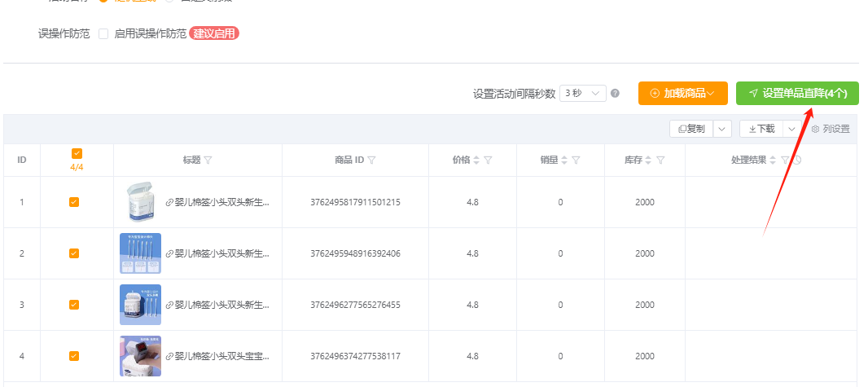Click product thumbnail in row 2

pyautogui.click(x=140, y=253)
